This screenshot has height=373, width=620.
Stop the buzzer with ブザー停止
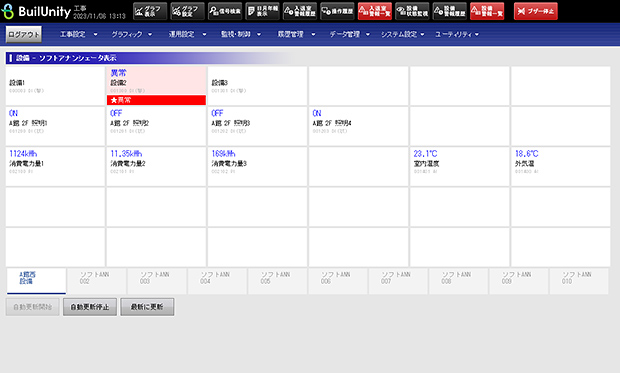click(x=536, y=11)
